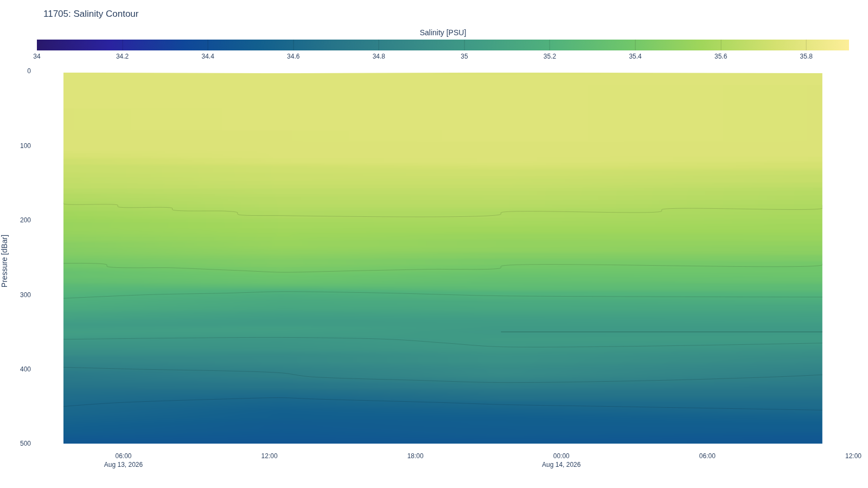Click the 34.6 tick label on colorbar

pyautogui.click(x=293, y=56)
